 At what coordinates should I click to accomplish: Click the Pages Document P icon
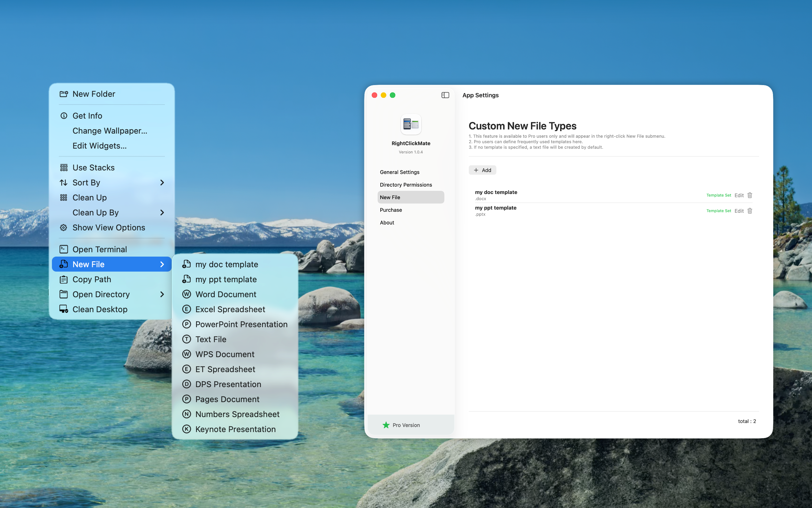coord(187,399)
